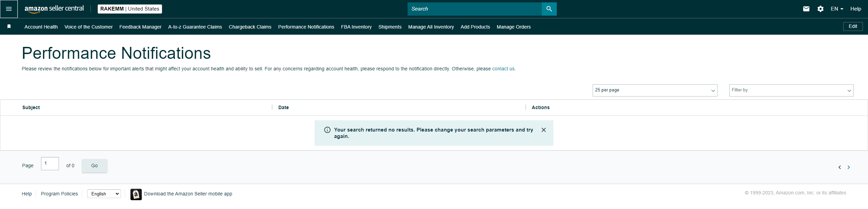Click the Edit button in navigation bar

(x=853, y=26)
